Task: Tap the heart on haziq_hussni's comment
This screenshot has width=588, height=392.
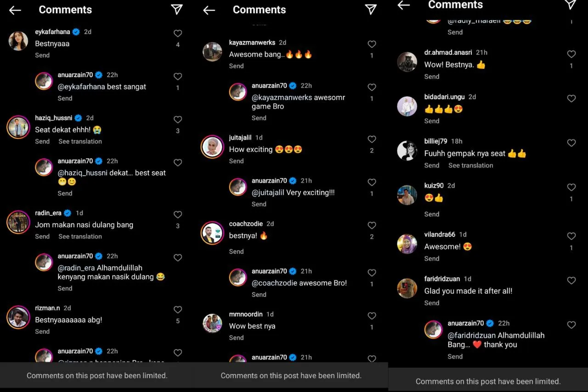Action: [178, 120]
